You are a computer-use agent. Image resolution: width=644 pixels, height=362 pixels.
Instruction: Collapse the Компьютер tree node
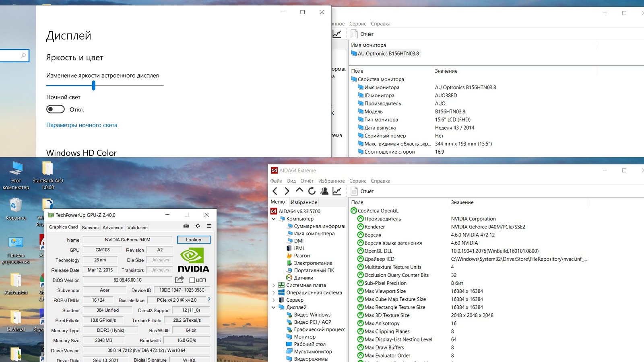point(274,219)
